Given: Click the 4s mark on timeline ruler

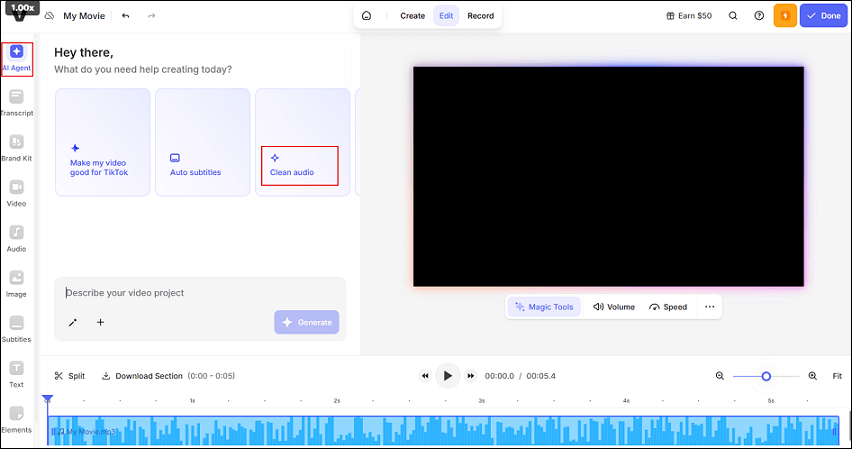Looking at the screenshot, I should [x=626, y=401].
